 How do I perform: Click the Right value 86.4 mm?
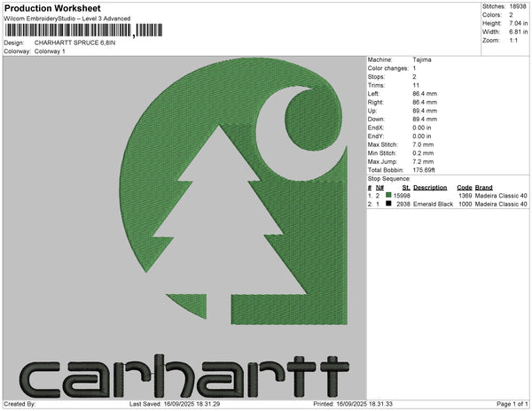[425, 102]
